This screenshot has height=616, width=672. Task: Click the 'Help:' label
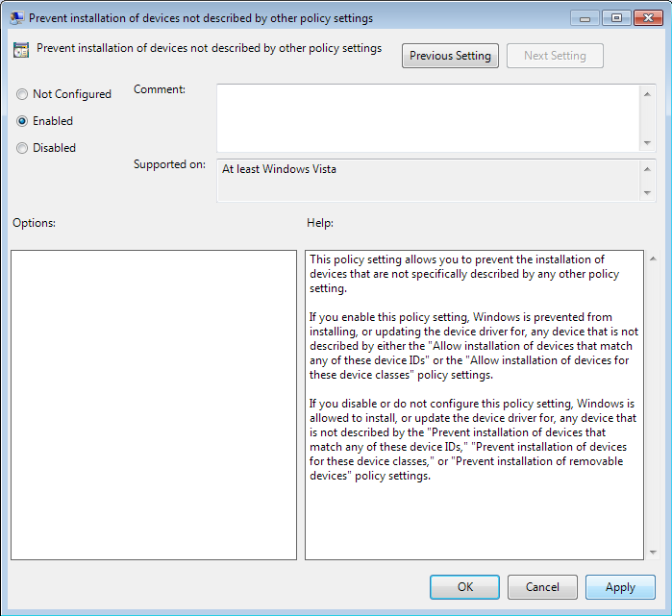coord(320,223)
